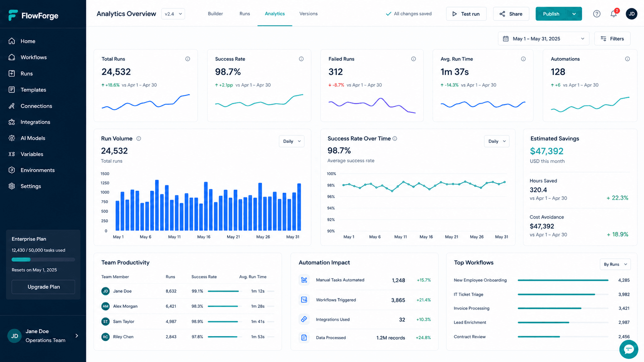Open the May 1 – May 31, 2025 date picker
Screen dimensions: 644x362
pyautogui.click(x=543, y=39)
